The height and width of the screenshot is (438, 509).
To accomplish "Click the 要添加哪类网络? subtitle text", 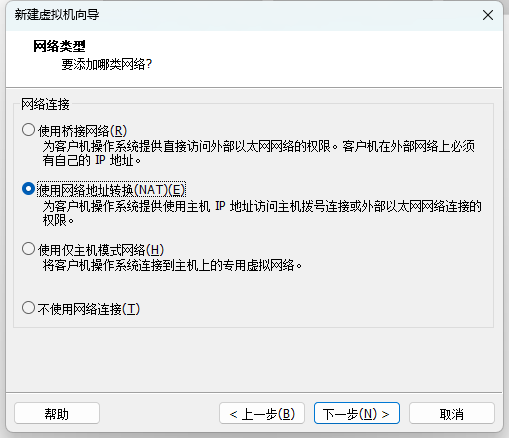I will (107, 64).
